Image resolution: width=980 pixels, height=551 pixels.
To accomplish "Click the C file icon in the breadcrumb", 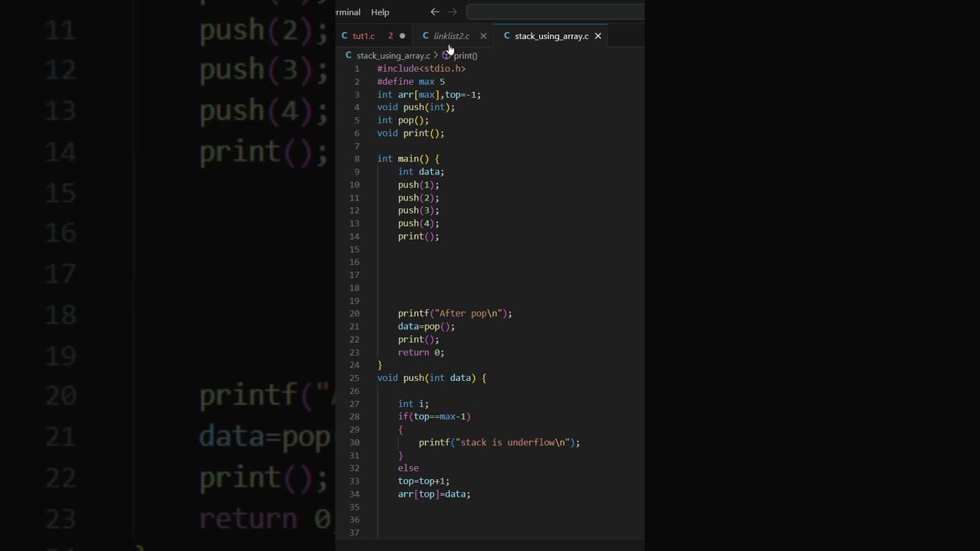I will [349, 56].
